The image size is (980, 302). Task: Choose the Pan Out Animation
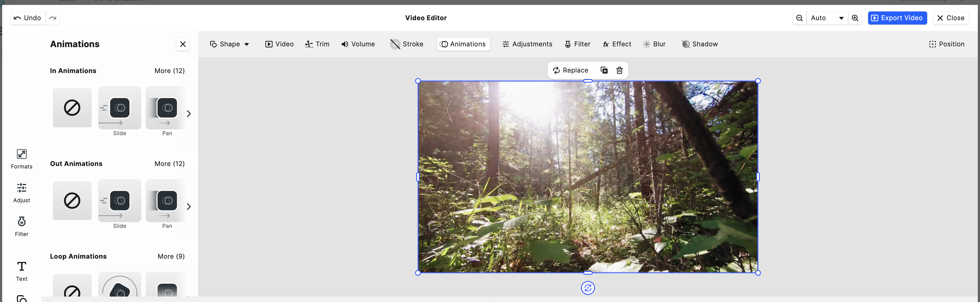167,201
